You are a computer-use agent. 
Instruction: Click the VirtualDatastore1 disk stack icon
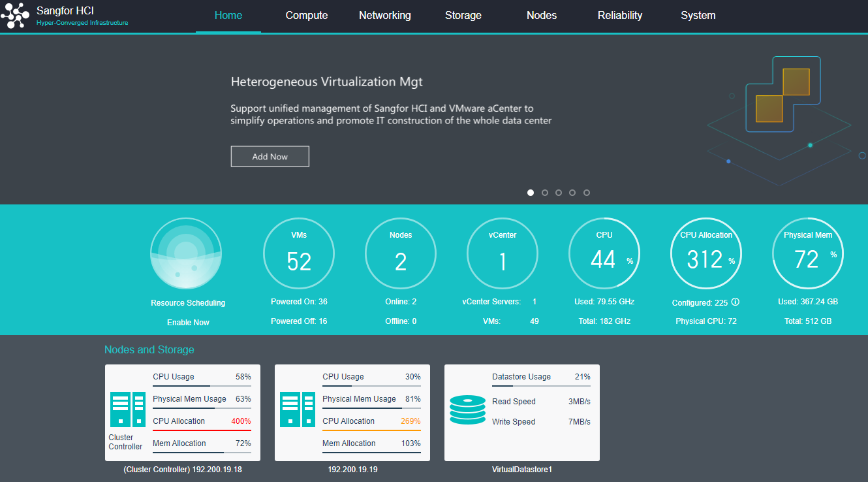click(467, 410)
